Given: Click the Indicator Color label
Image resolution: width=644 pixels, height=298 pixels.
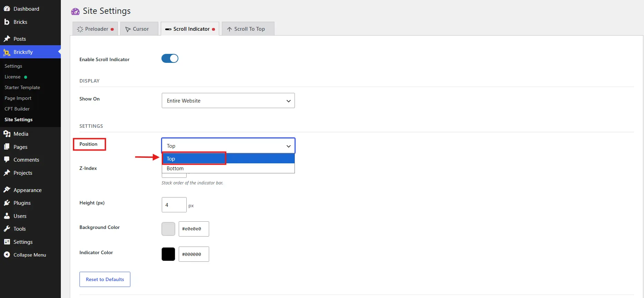Looking at the screenshot, I should click(96, 252).
